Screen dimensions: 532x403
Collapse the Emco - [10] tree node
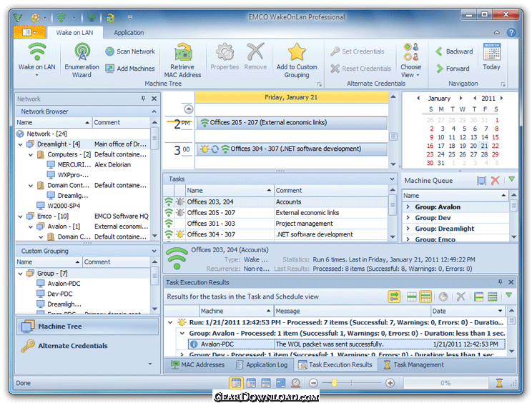coord(20,217)
